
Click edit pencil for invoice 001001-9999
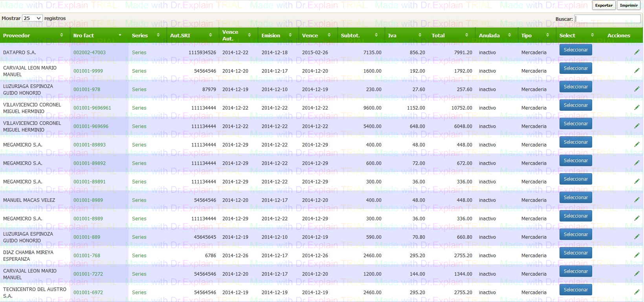(x=637, y=71)
